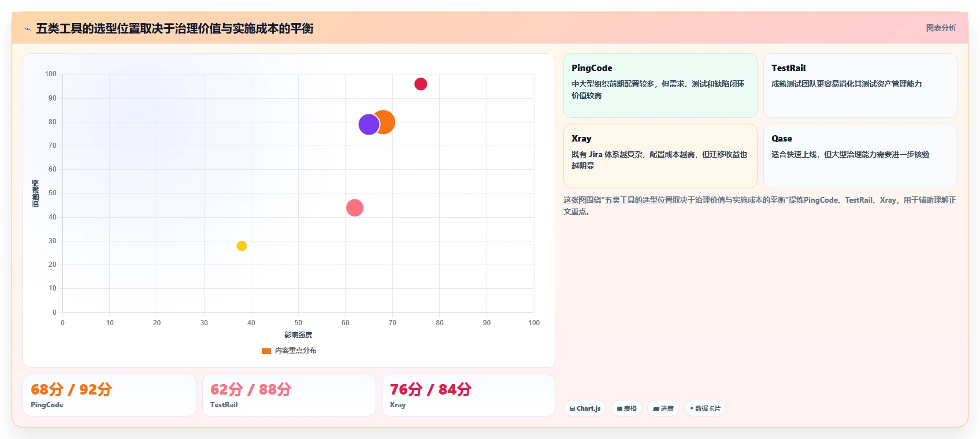Open the TestRail description card

coord(860,85)
